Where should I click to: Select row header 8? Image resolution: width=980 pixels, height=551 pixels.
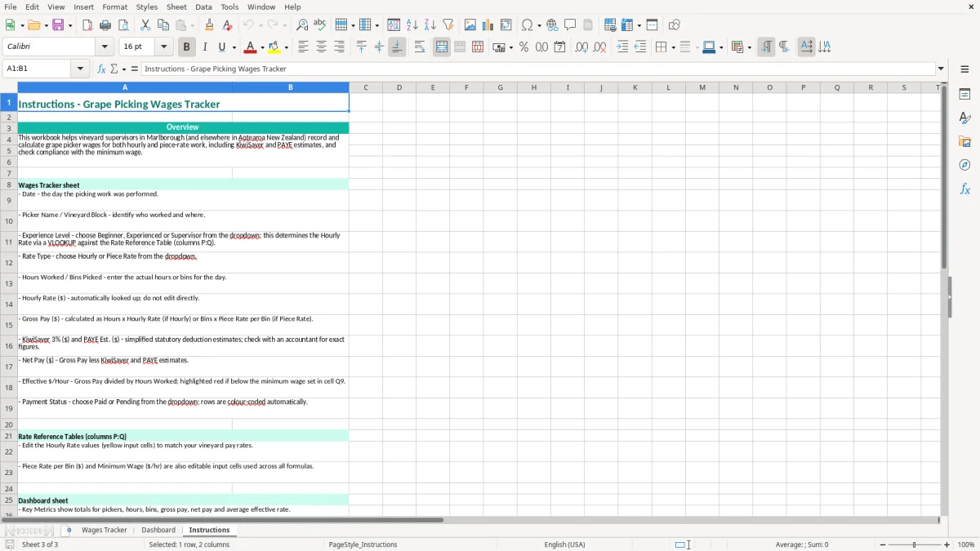click(x=8, y=185)
